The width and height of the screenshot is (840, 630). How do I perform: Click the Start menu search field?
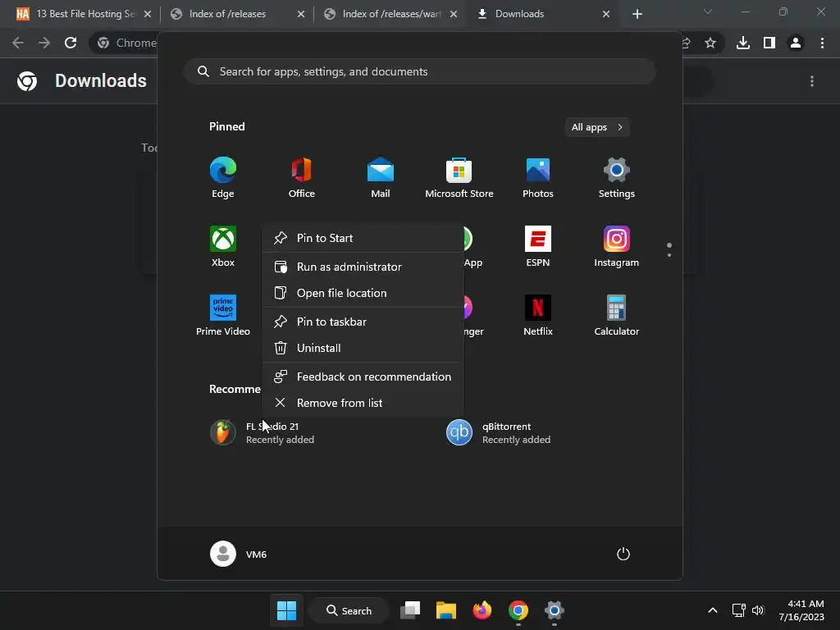[x=420, y=71]
